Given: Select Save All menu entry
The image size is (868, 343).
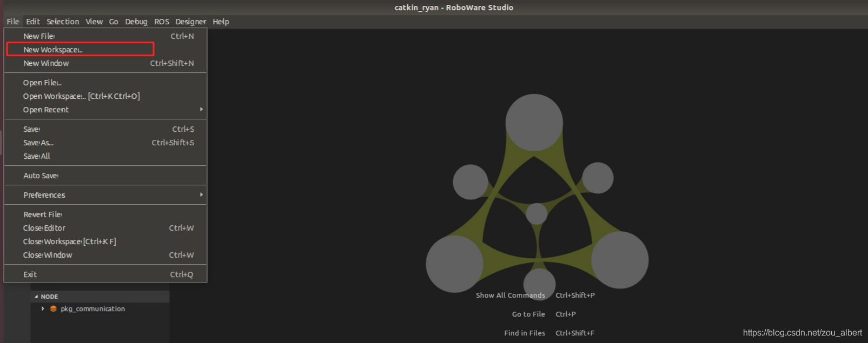Looking at the screenshot, I should pyautogui.click(x=105, y=156).
